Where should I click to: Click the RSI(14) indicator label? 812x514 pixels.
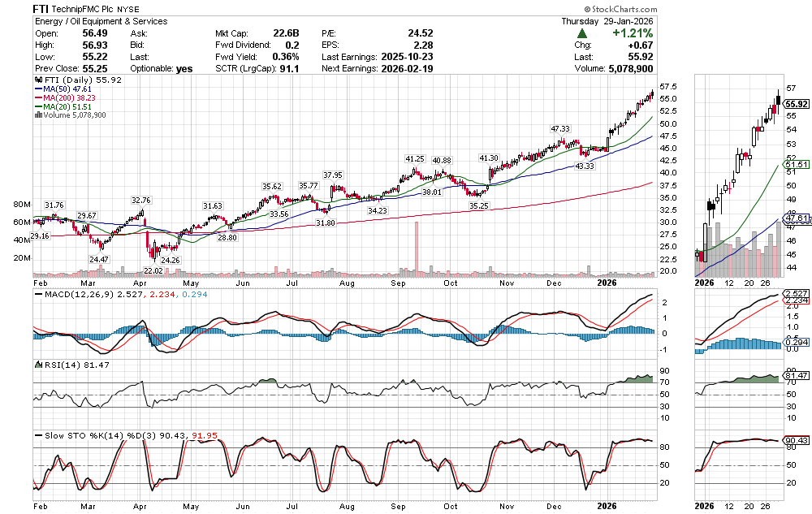[54, 365]
